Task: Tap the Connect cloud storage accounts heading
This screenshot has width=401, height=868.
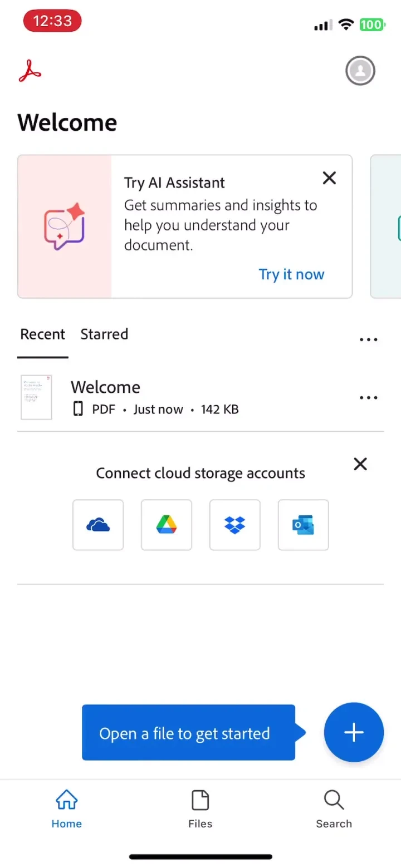Action: coord(200,473)
